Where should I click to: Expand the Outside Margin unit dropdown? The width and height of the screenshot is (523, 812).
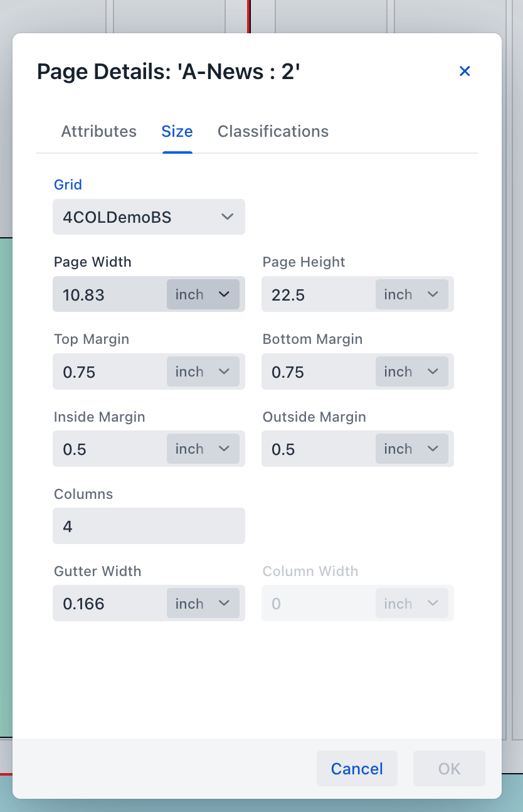412,449
